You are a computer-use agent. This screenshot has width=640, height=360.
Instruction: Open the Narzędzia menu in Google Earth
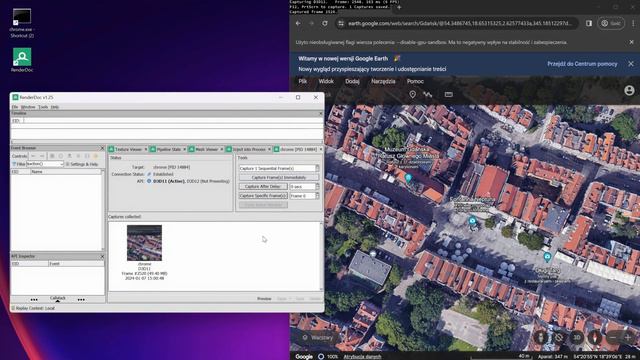pyautogui.click(x=383, y=81)
